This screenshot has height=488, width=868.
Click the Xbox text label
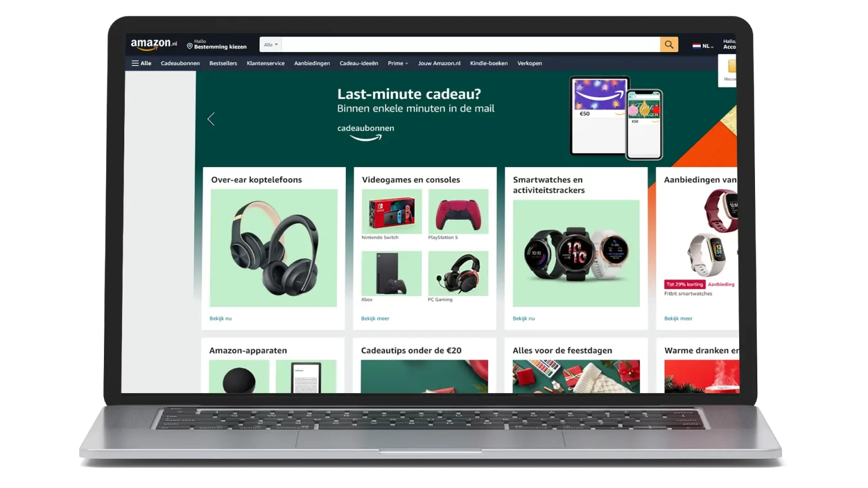coord(367,300)
